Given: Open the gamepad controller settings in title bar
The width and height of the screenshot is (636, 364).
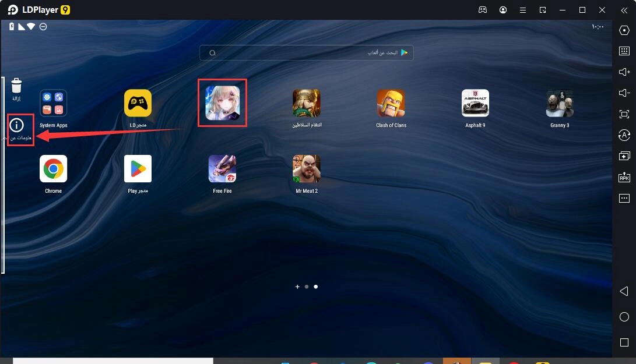Looking at the screenshot, I should [483, 10].
